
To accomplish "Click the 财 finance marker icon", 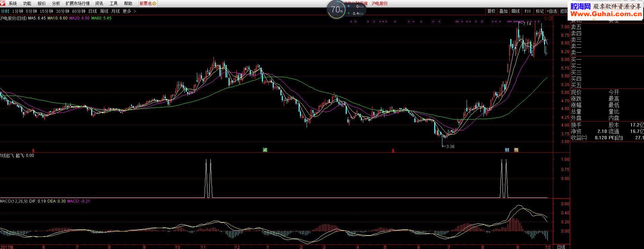I will pyautogui.click(x=507, y=150).
